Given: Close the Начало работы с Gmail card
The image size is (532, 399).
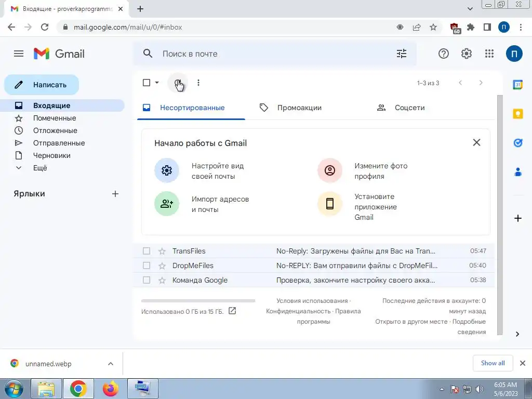Looking at the screenshot, I should 477,142.
